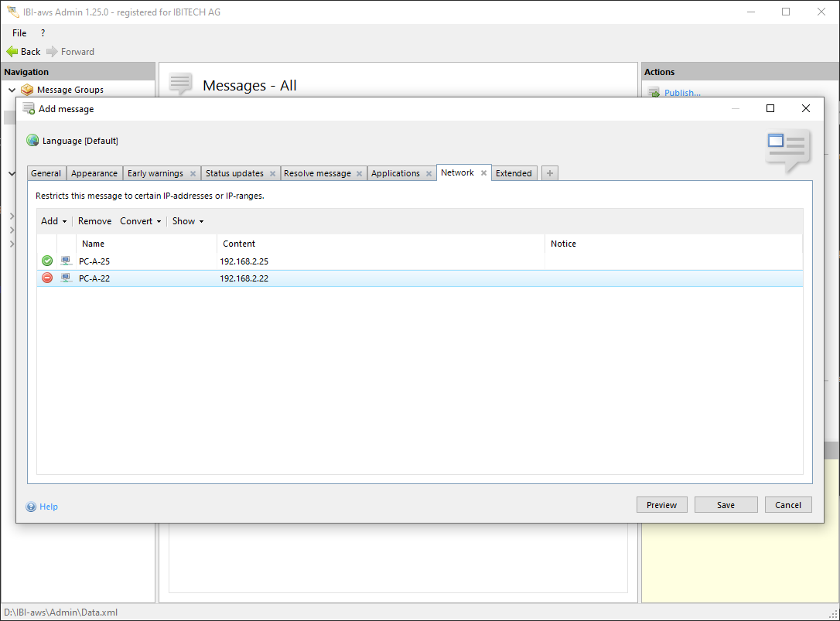This screenshot has width=840, height=621.
Task: Switch to the Appearance tab
Action: (94, 173)
